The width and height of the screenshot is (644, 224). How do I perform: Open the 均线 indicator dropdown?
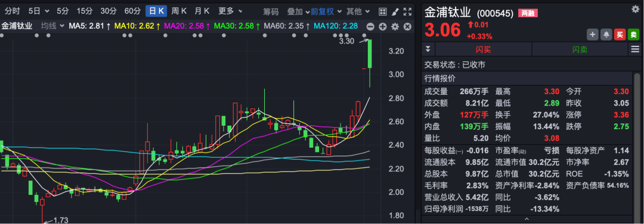tap(52, 26)
